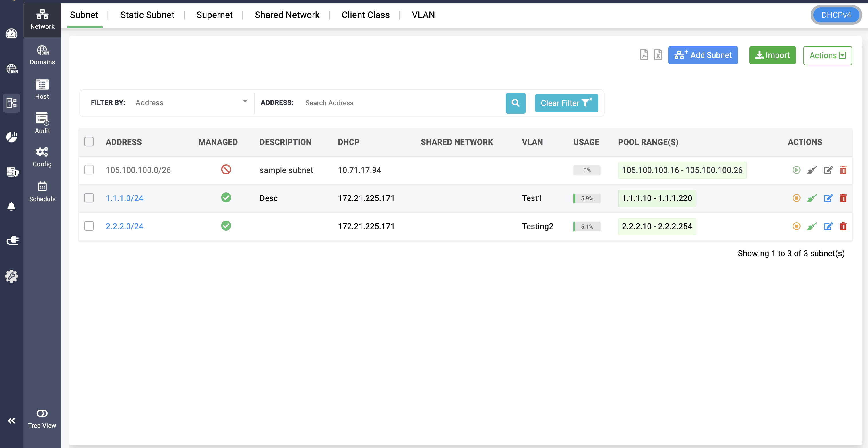Open the VLAN tab
Image resolution: width=868 pixels, height=448 pixels.
pos(423,15)
